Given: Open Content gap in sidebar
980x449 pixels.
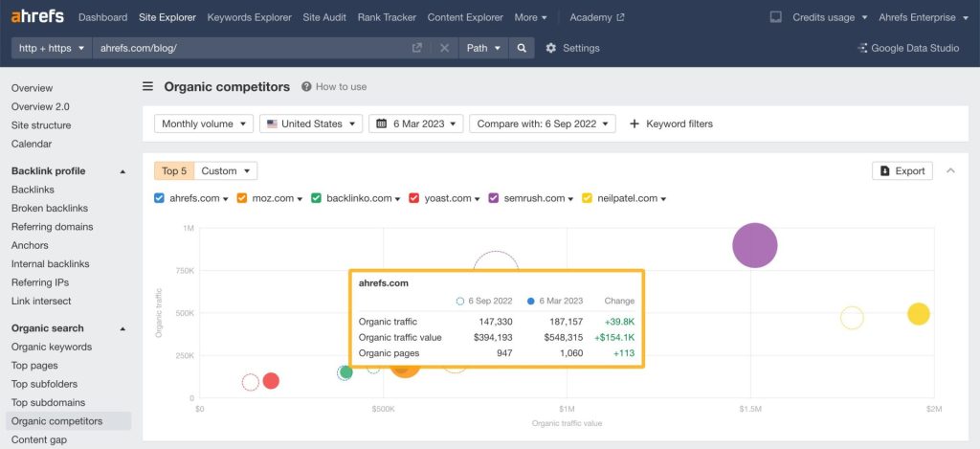Looking at the screenshot, I should [38, 439].
